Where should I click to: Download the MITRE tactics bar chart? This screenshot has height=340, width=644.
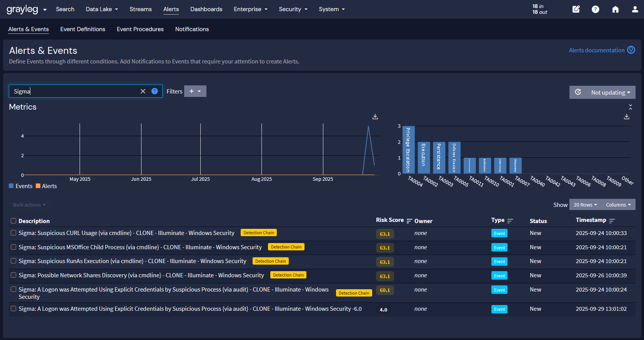pyautogui.click(x=627, y=117)
